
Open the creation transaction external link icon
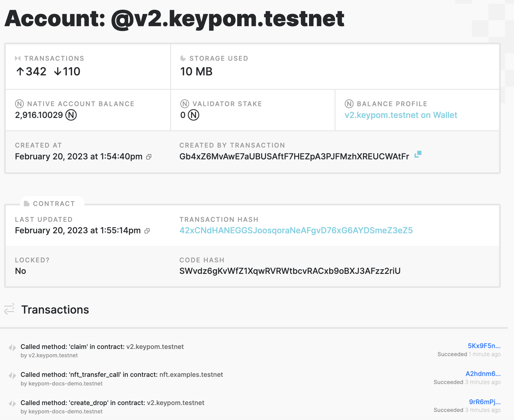(418, 154)
